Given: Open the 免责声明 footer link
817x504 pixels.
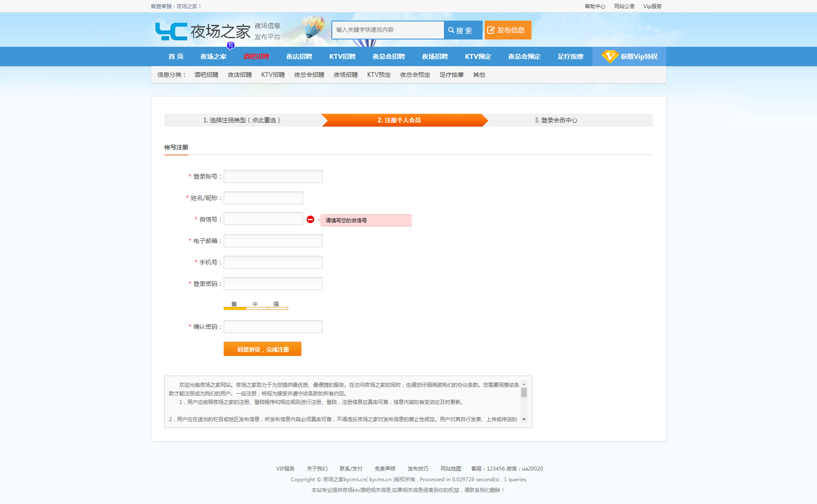Looking at the screenshot, I should tap(385, 468).
